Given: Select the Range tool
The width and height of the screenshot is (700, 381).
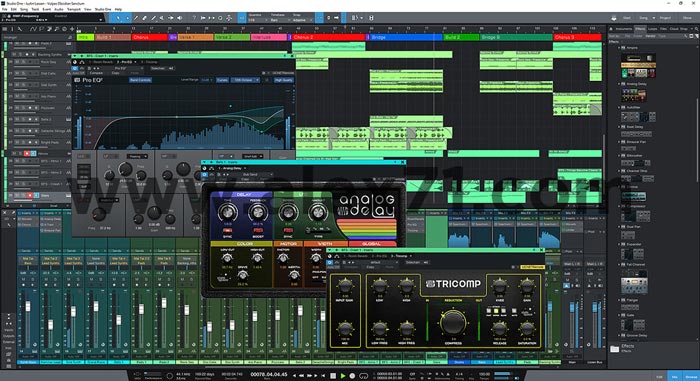Looking at the screenshot, I should tap(127, 18).
